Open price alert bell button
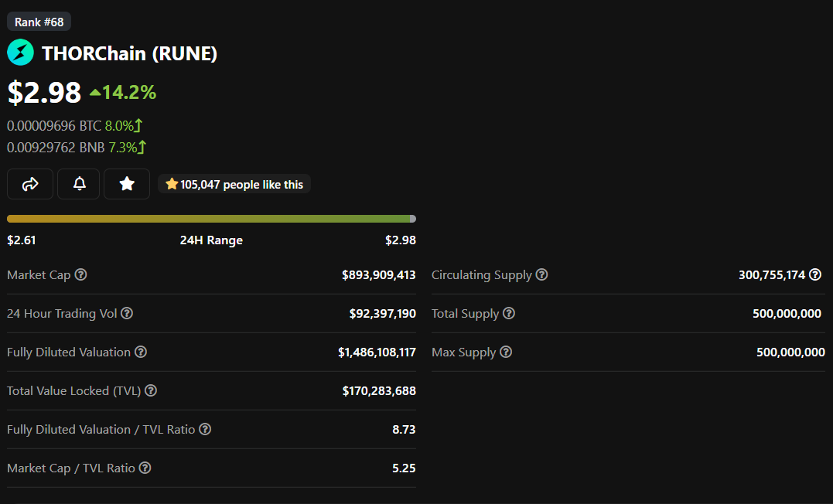833x504 pixels. coord(79,184)
